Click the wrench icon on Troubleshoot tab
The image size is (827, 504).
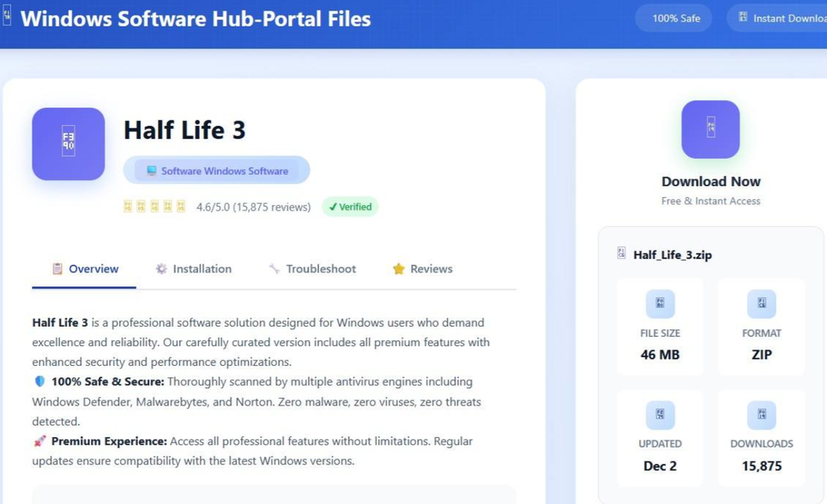click(x=275, y=269)
